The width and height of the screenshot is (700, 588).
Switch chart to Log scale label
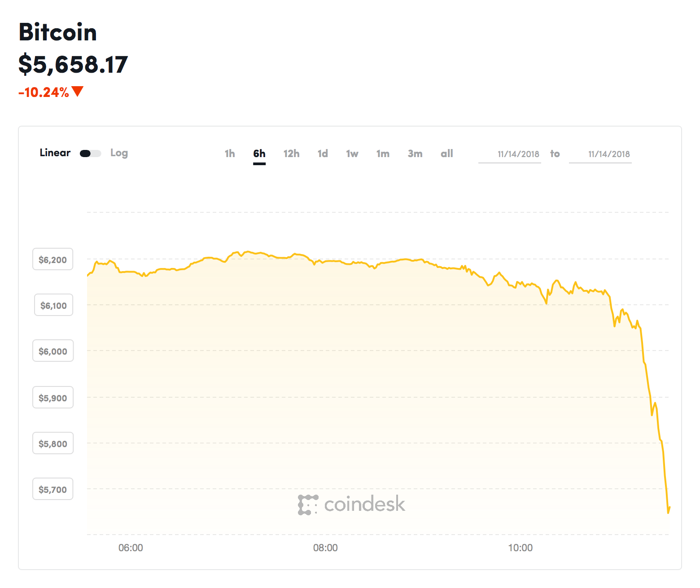[119, 153]
